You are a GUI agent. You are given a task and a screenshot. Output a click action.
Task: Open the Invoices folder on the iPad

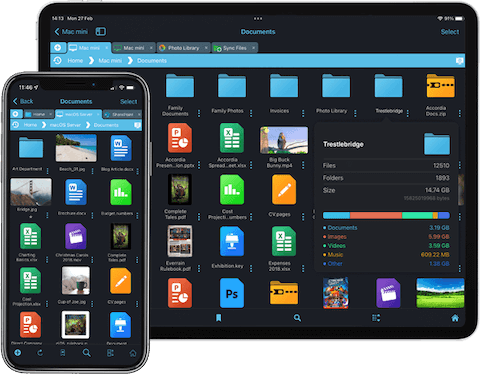click(284, 86)
